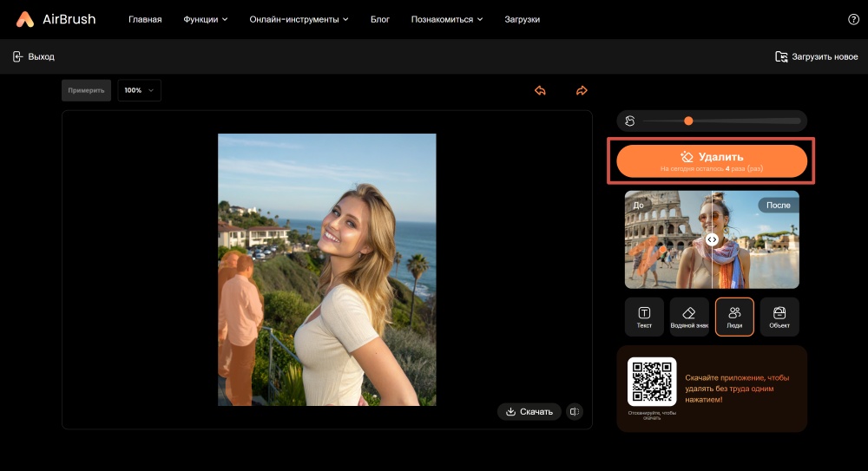868x471 pixels.
Task: Open the Блог page
Action: point(380,19)
